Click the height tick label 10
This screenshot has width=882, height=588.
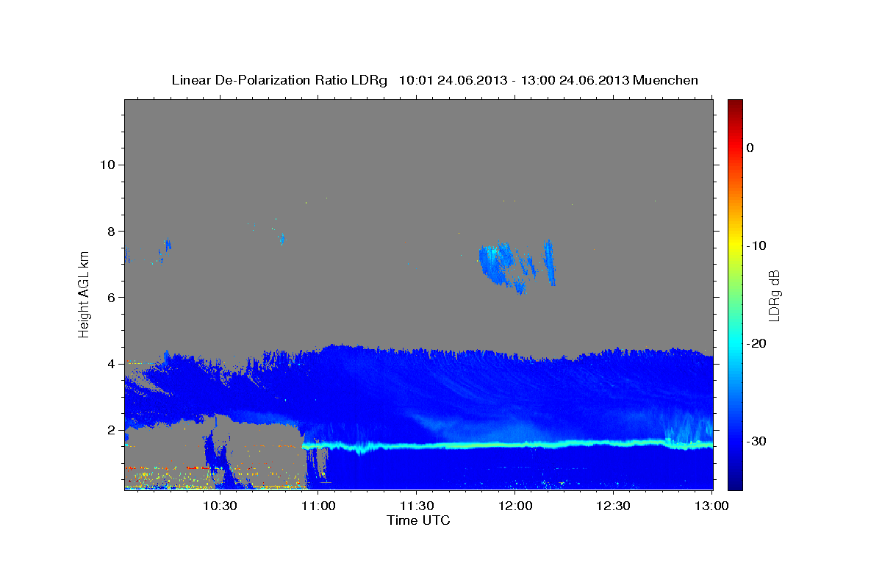pos(107,165)
